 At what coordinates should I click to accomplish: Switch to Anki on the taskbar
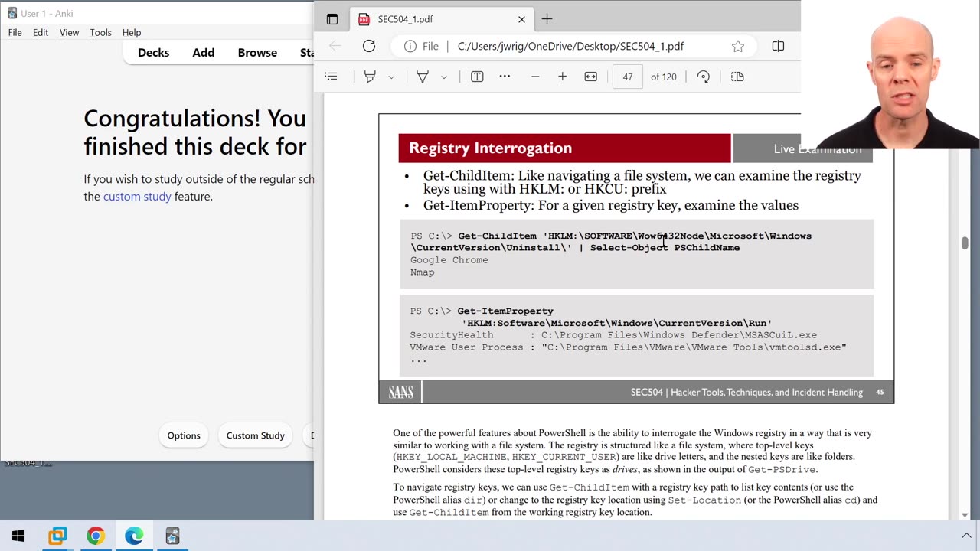pyautogui.click(x=172, y=536)
